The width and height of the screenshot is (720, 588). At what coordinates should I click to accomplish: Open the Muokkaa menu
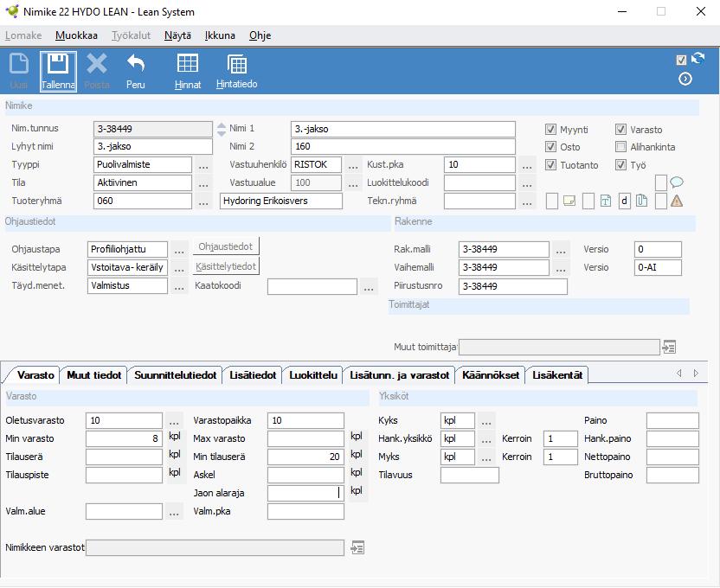point(76,35)
